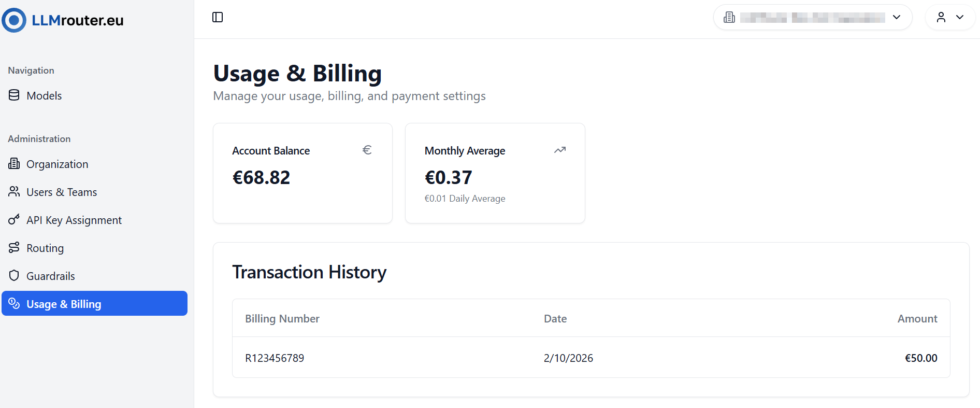Click the API Key Assignment key icon
The height and width of the screenshot is (408, 980).
coord(14,220)
